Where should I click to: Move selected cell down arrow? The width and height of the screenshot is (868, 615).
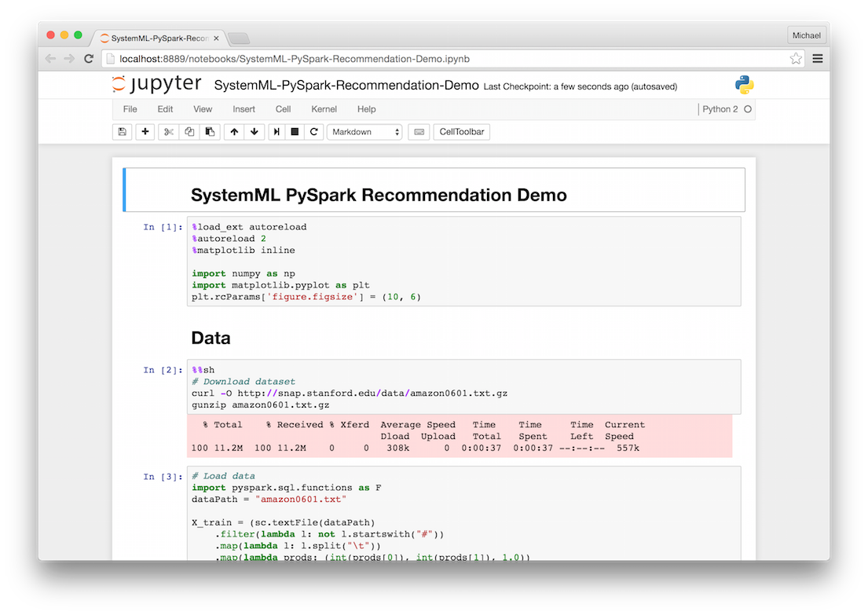(x=254, y=132)
